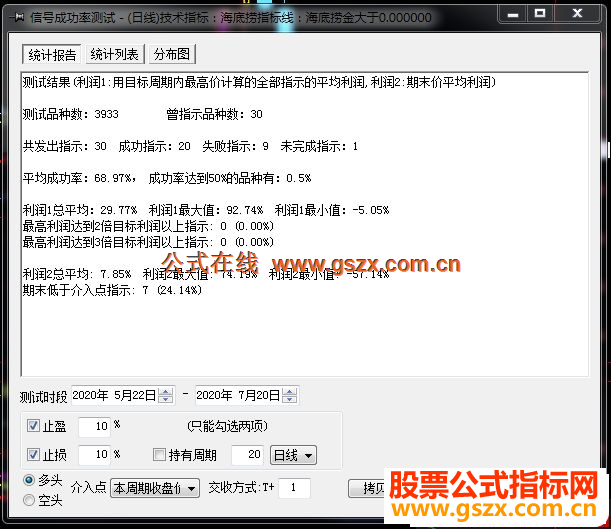The image size is (611, 529).
Task: Click the 利润1总平均: 29.77% text
Action: pyautogui.click(x=80, y=210)
